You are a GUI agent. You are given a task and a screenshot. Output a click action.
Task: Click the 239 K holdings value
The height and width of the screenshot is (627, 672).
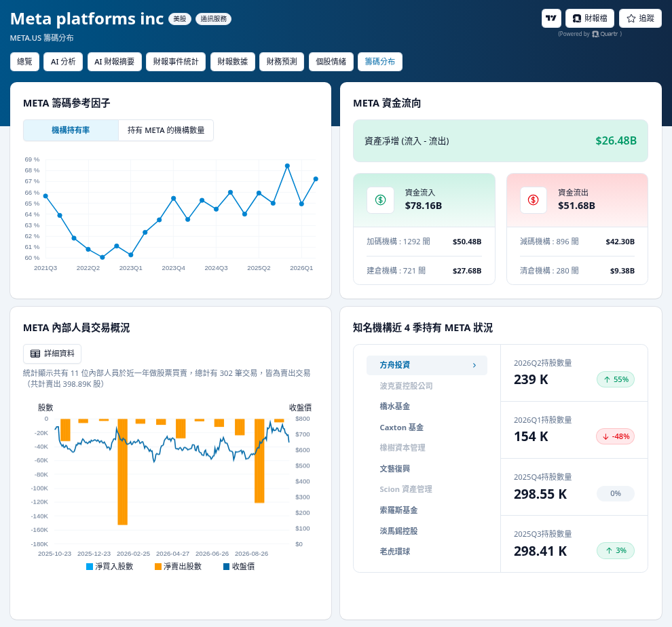(531, 380)
